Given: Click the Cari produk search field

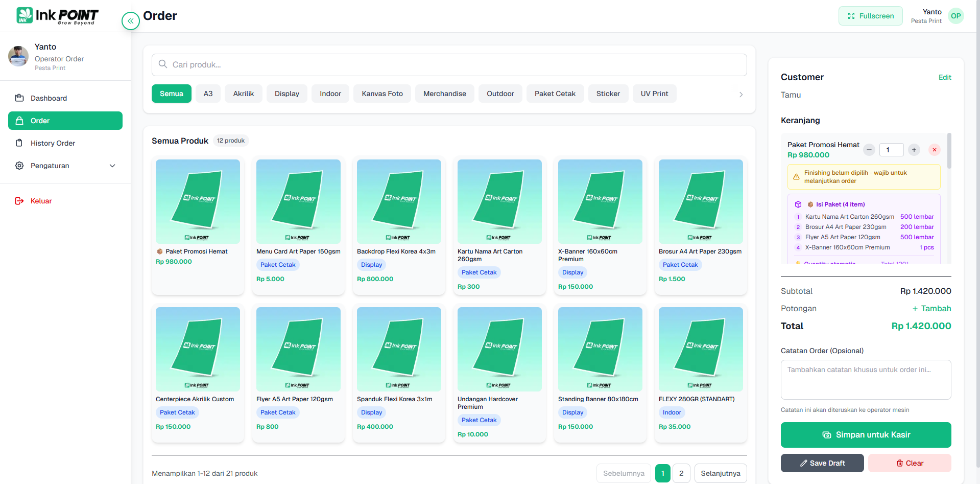Looking at the screenshot, I should (449, 65).
